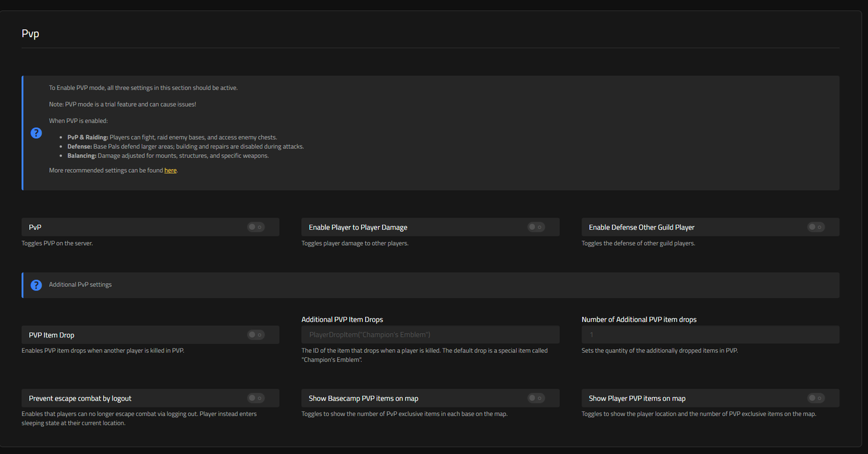
Task: Click the question mark icon in the PVP info box
Action: (36, 133)
